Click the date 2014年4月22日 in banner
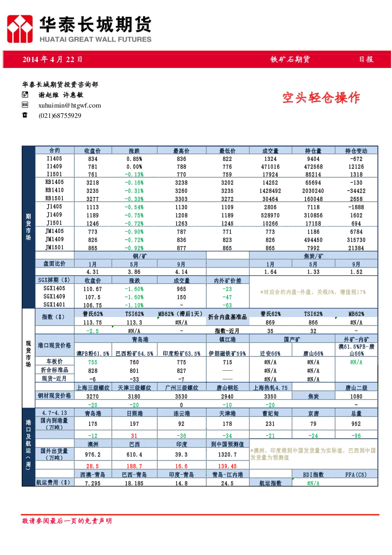Screen dimensions: 392x555 53,59
